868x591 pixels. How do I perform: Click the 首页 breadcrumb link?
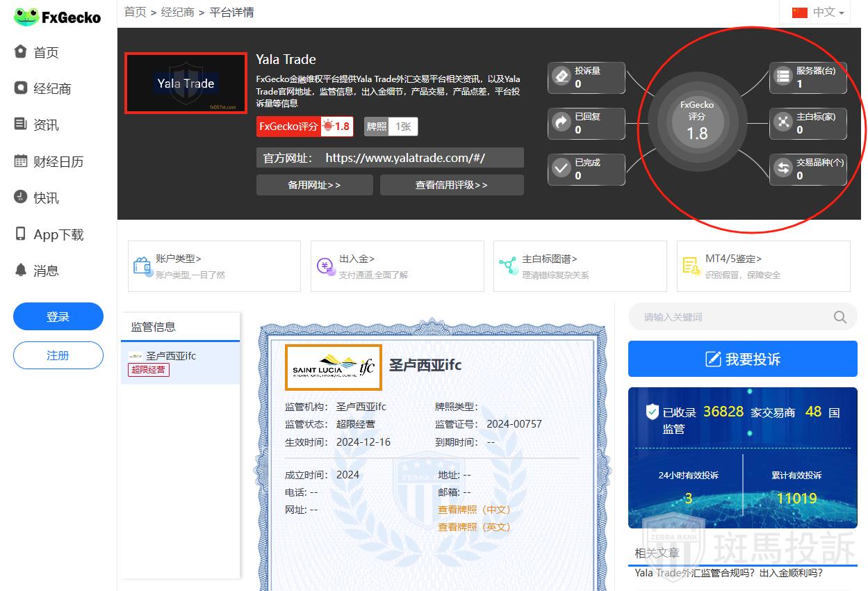tap(135, 12)
